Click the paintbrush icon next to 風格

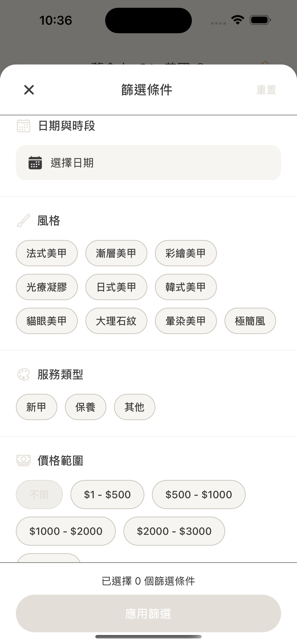click(x=23, y=220)
